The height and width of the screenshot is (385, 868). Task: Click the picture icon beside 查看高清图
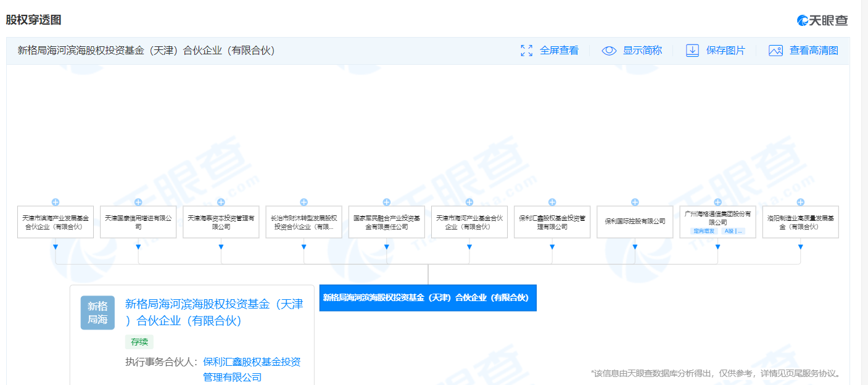pyautogui.click(x=775, y=51)
